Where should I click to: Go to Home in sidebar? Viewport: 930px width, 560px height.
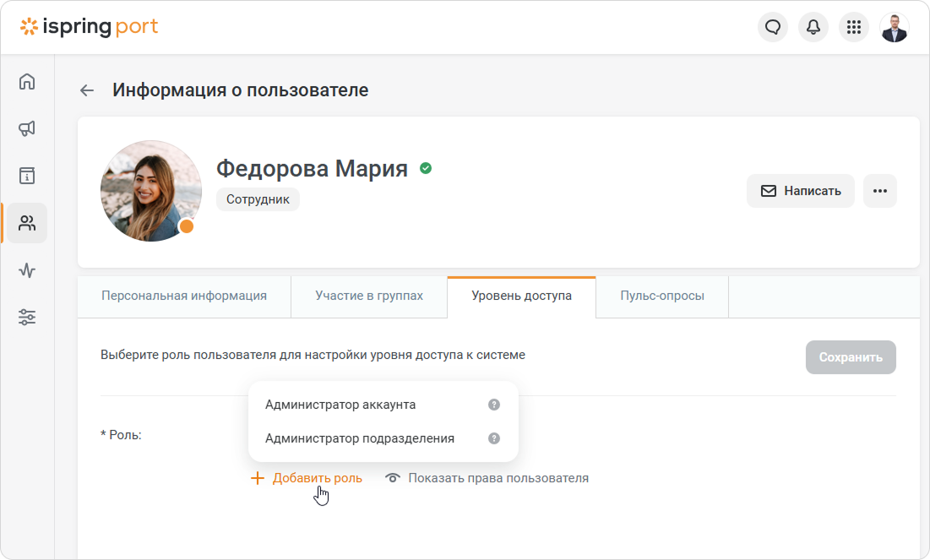click(27, 81)
